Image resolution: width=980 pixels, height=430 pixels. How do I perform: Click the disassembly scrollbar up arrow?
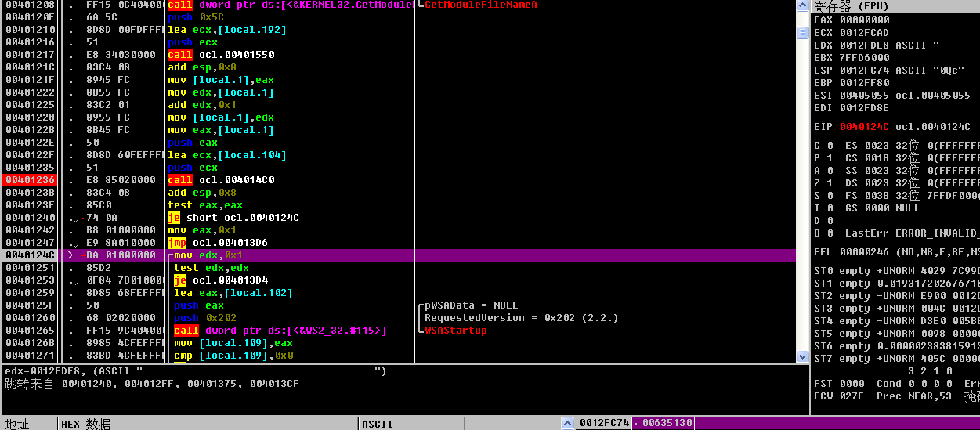point(802,5)
